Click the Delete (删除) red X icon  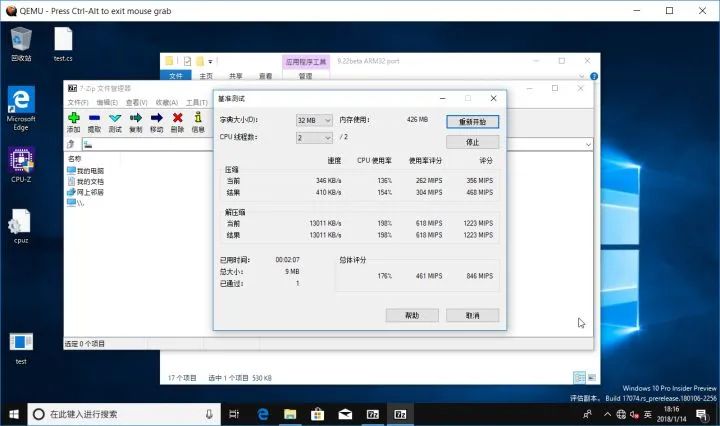pyautogui.click(x=177, y=123)
